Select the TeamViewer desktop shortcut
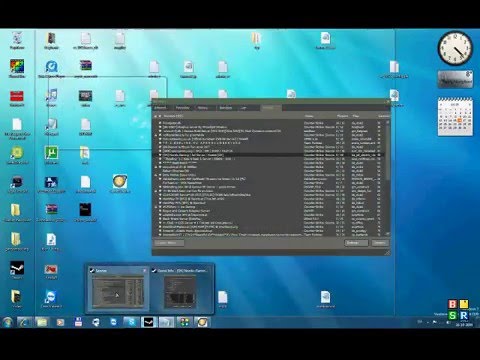Image resolution: width=480 pixels, height=360 pixels. tap(51, 299)
